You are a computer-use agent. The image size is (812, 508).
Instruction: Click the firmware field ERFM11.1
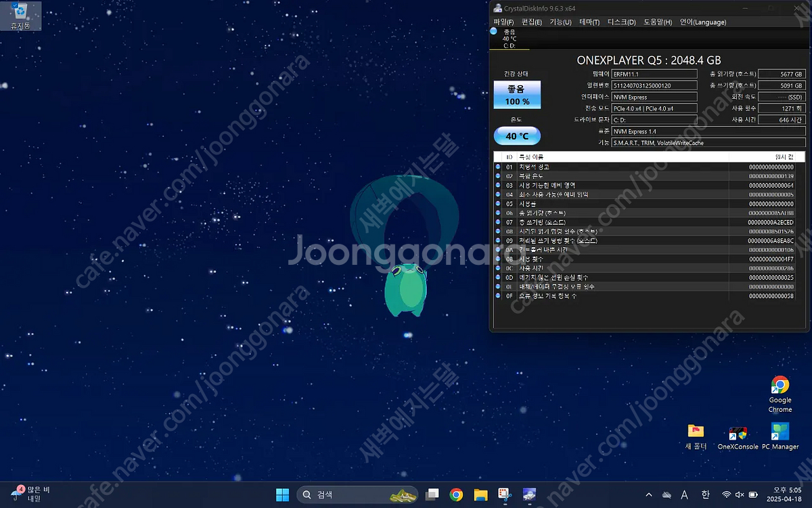[x=654, y=74]
